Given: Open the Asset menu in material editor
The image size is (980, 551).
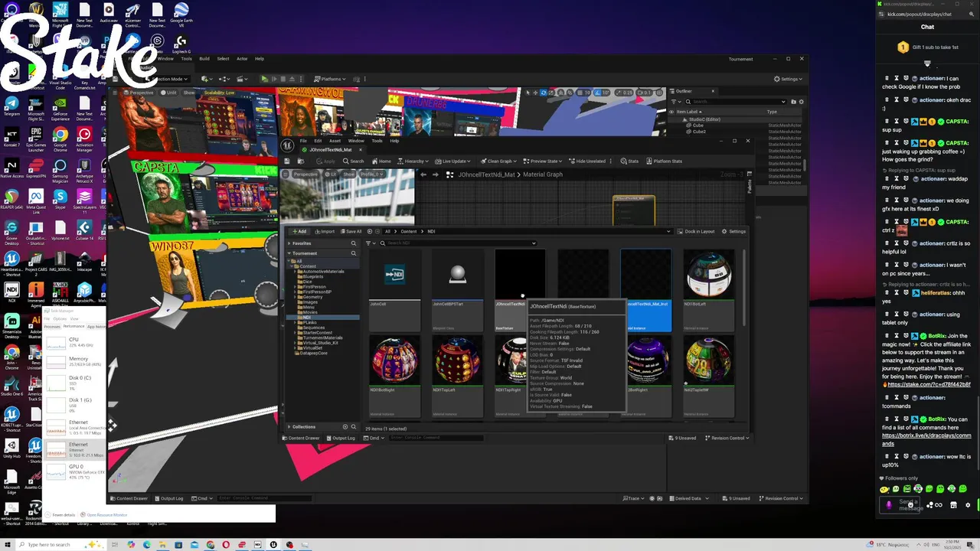Looking at the screenshot, I should (x=335, y=141).
